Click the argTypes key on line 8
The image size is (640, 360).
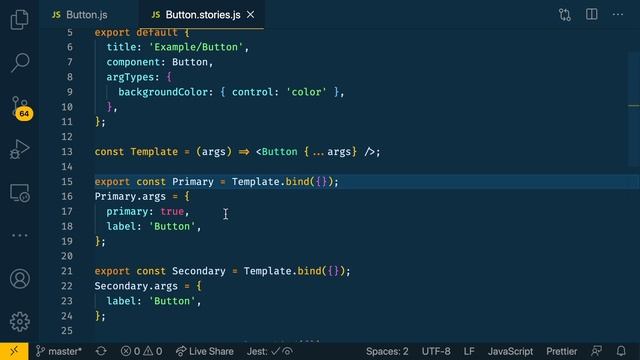[x=130, y=77]
